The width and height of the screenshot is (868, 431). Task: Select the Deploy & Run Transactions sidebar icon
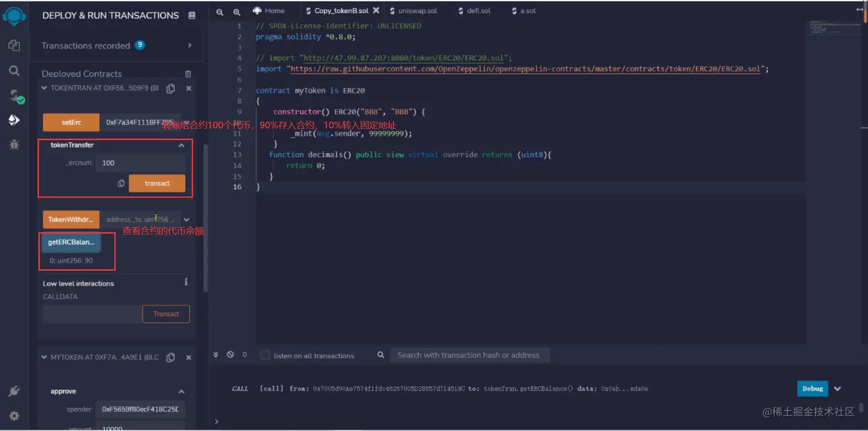point(14,120)
